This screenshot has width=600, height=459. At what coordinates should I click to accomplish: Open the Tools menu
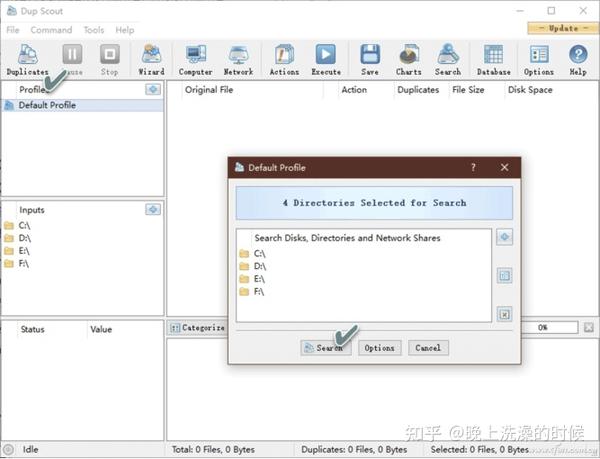click(94, 30)
